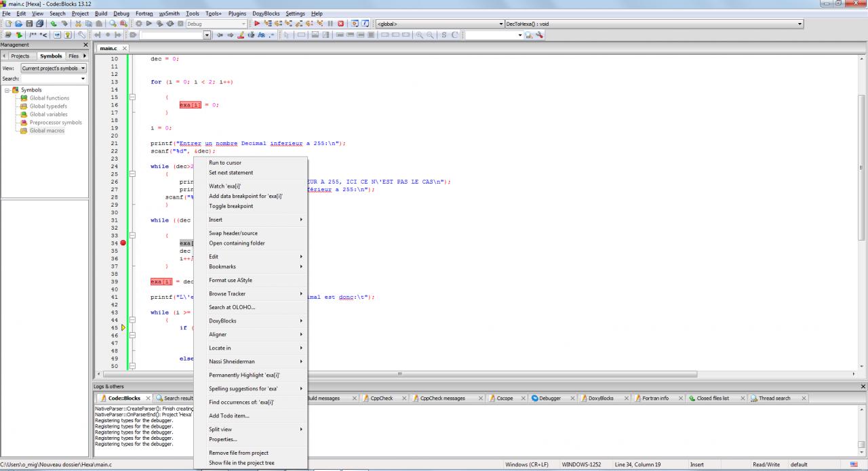Click the Undo toolbar icon
Viewport: 868px width, 471px height.
pos(54,24)
